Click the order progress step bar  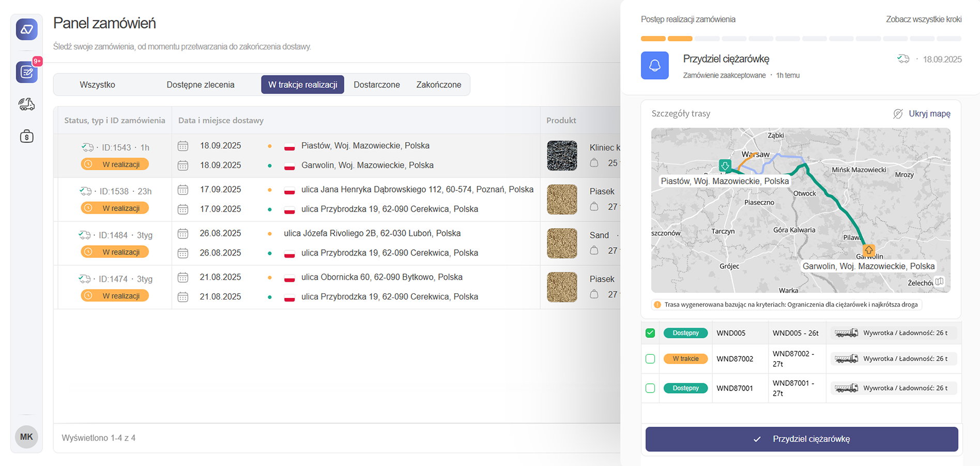801,39
